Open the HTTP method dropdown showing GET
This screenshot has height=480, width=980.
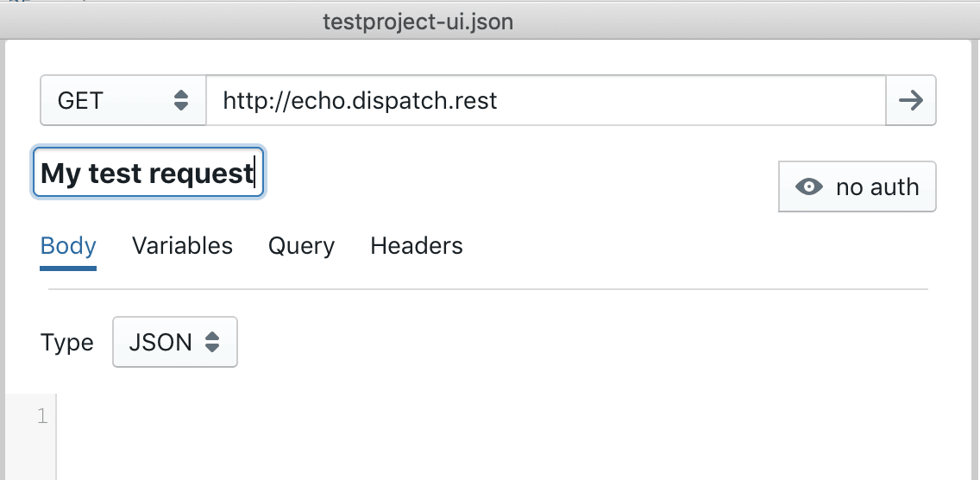(x=122, y=101)
